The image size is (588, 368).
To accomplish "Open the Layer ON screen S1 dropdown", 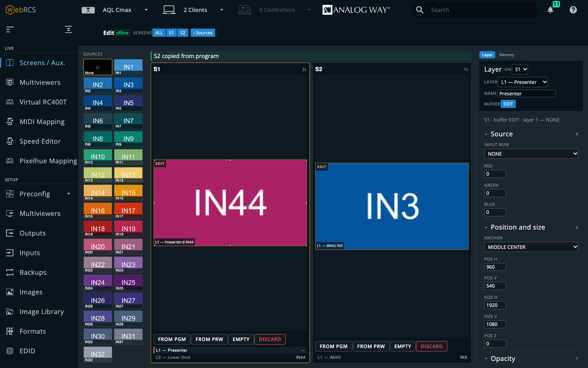I will tap(520, 69).
